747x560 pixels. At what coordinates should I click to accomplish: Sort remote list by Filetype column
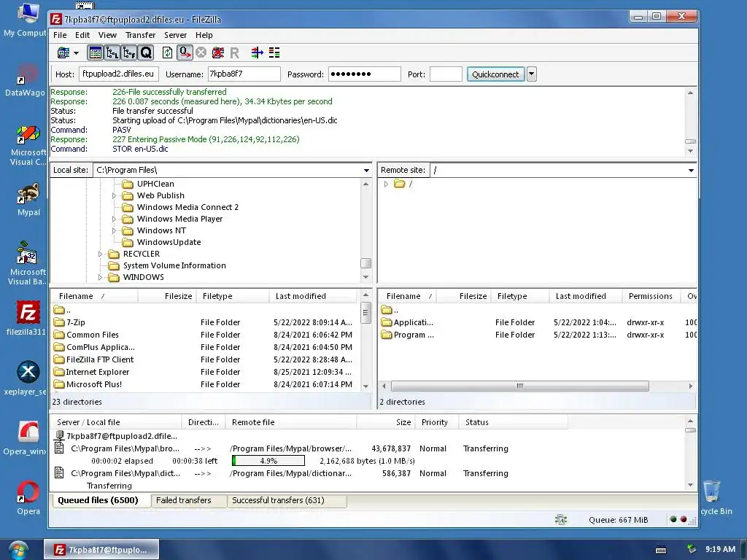pyautogui.click(x=520, y=296)
